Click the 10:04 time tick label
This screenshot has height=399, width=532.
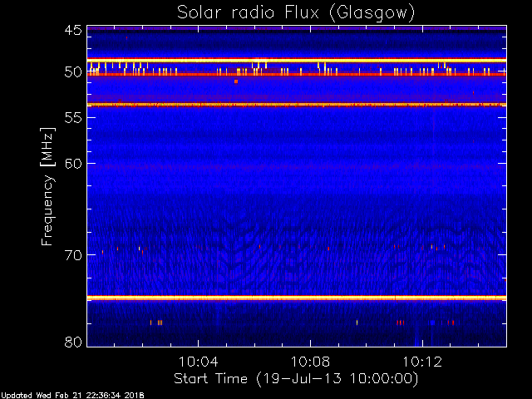coord(198,362)
